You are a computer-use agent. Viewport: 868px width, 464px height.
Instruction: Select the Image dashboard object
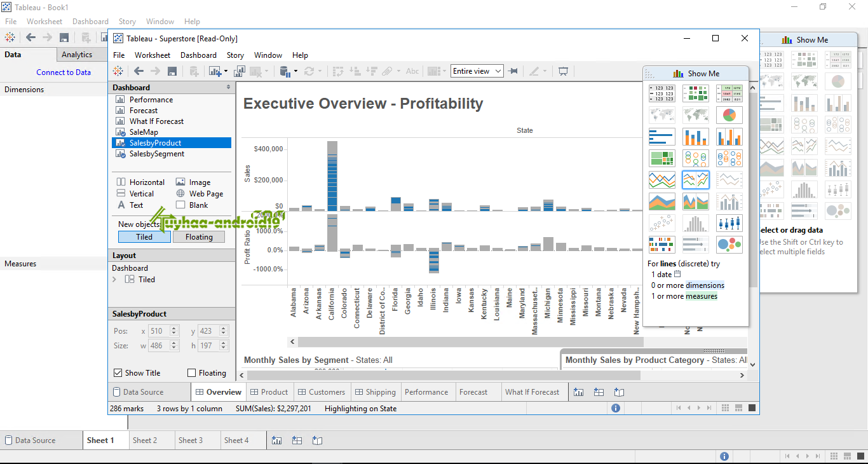point(193,182)
